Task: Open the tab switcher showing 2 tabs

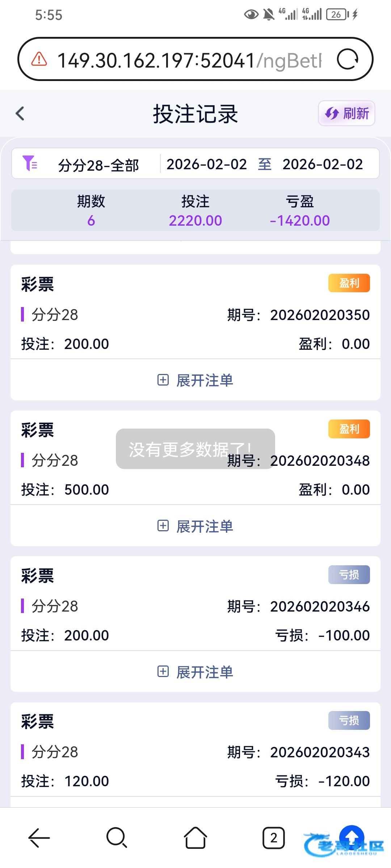Action: (274, 838)
